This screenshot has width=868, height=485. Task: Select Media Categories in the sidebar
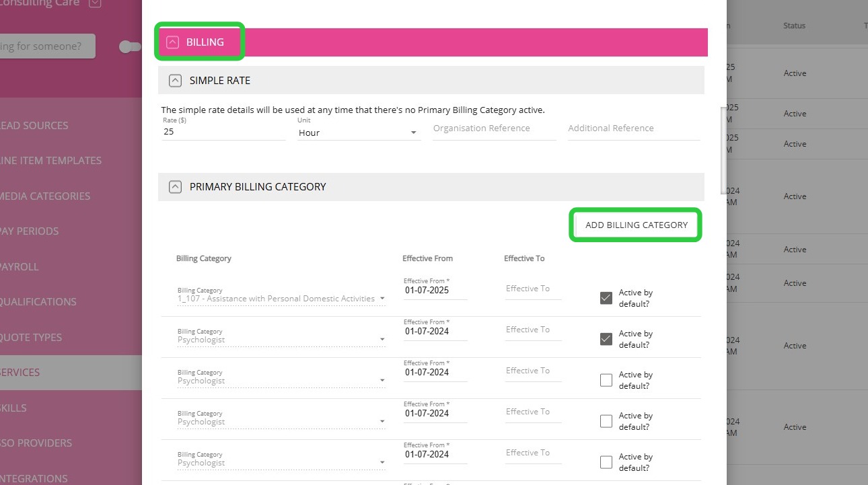45,196
